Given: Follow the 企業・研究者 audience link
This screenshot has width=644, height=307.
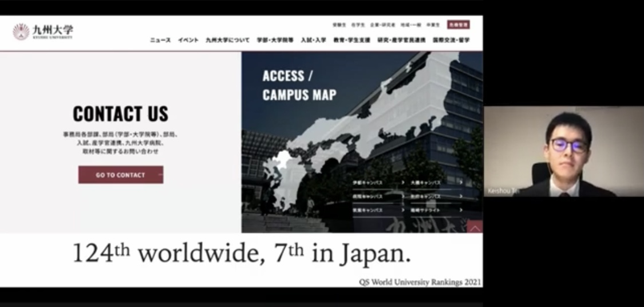Looking at the screenshot, I should click(x=382, y=25).
